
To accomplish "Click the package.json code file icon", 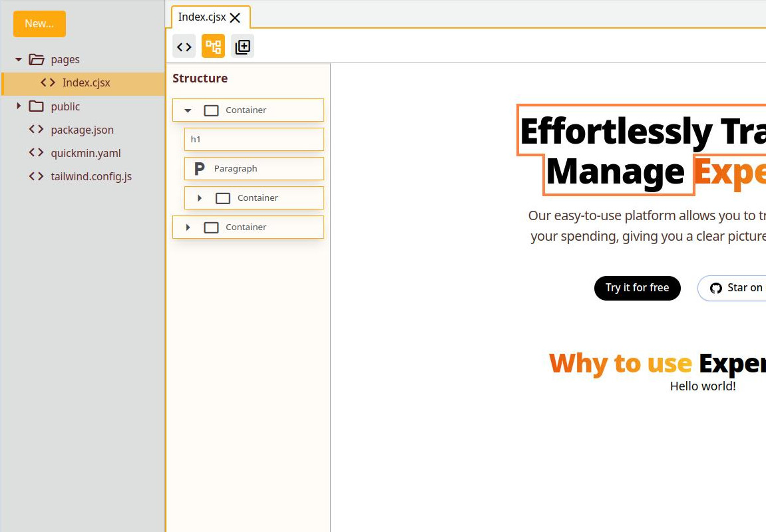I will click(37, 130).
